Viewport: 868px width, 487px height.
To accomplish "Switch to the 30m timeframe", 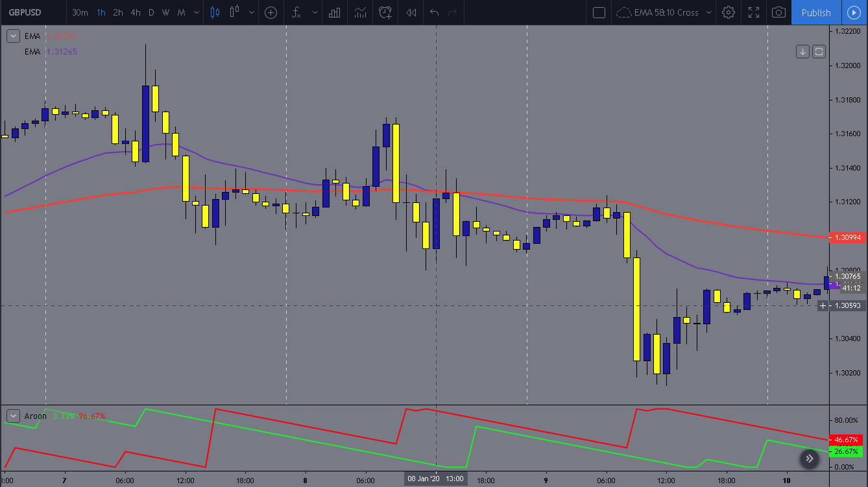I will (80, 12).
